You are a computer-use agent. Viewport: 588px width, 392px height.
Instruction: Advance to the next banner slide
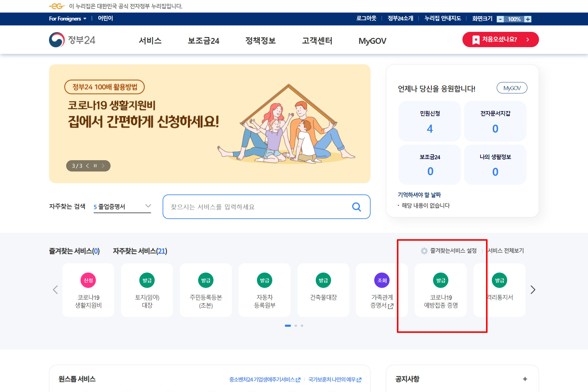pyautogui.click(x=103, y=166)
